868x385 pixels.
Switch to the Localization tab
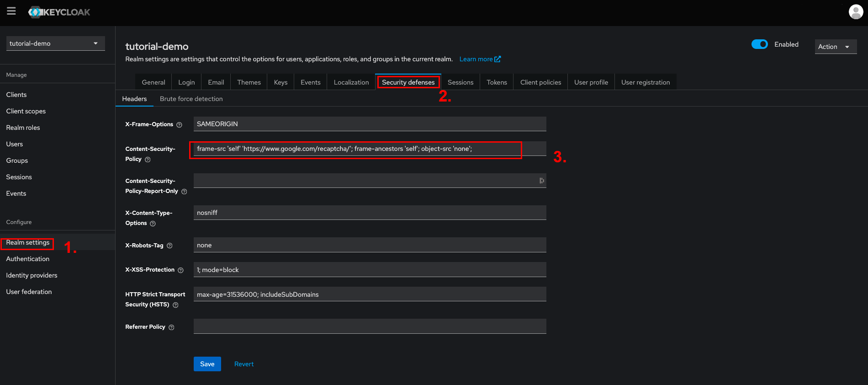(x=351, y=82)
